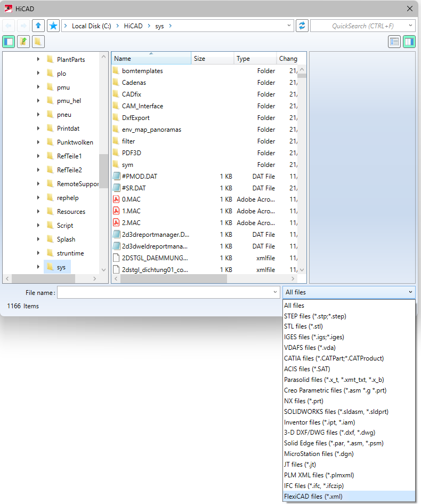
Task: Sort by the Name column header
Action: click(x=151, y=59)
